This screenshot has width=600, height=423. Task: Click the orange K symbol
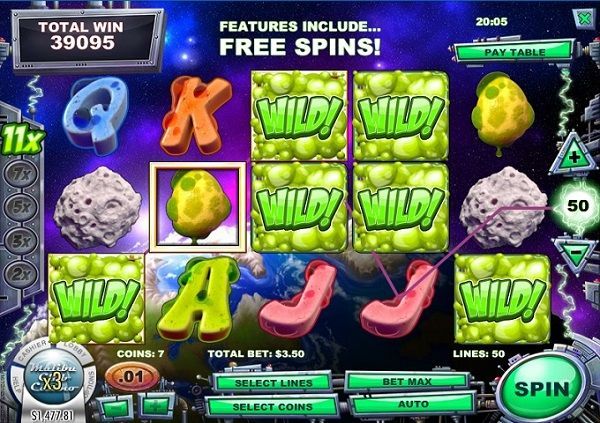[x=196, y=115]
